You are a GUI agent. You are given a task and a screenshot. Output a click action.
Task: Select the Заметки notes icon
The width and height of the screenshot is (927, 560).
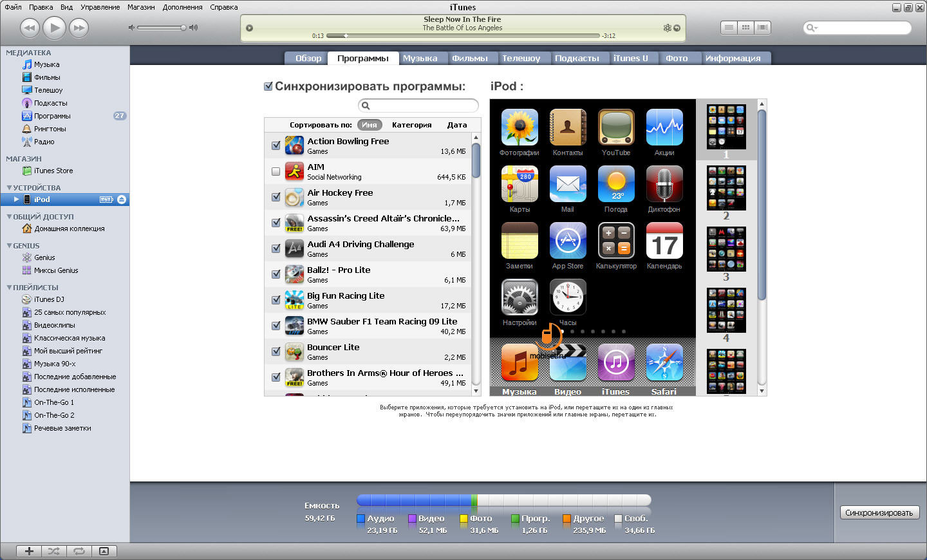point(520,241)
